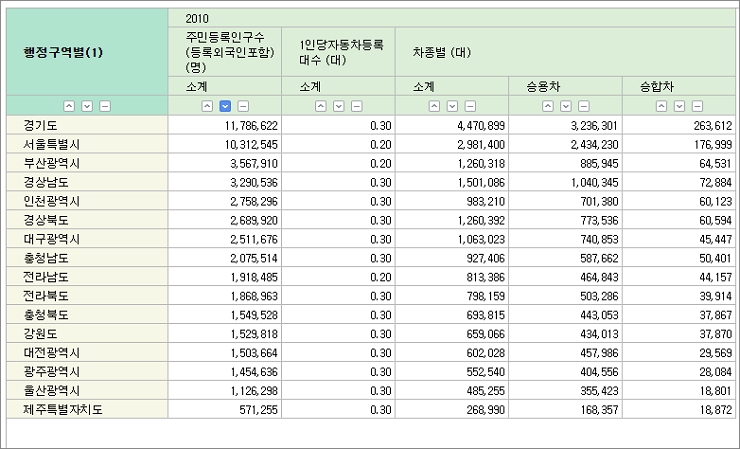Reset sorting on 주민등록인구수 column
The width and height of the screenshot is (740, 449).
pyautogui.click(x=243, y=106)
